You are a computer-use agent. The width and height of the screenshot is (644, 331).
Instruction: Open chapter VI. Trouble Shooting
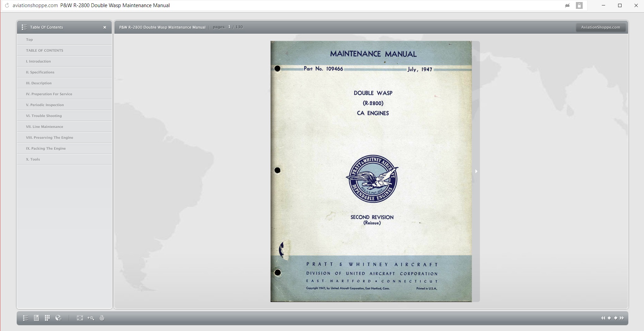click(64, 116)
